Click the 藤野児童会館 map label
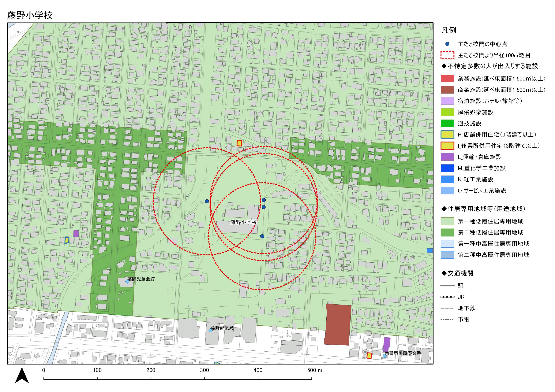 pyautogui.click(x=141, y=279)
